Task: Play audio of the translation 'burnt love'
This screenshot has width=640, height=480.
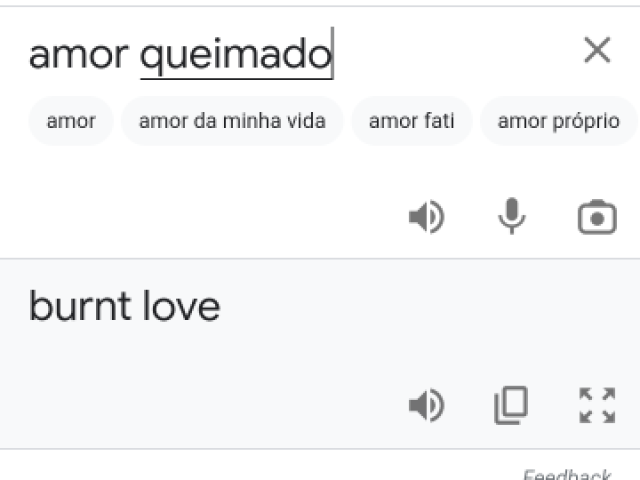Action: tap(426, 405)
